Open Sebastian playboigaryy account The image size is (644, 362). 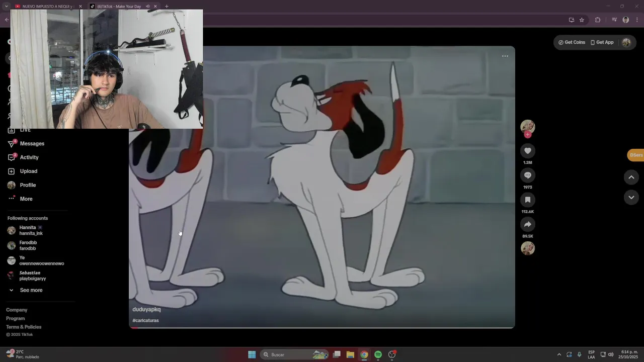tap(27, 276)
